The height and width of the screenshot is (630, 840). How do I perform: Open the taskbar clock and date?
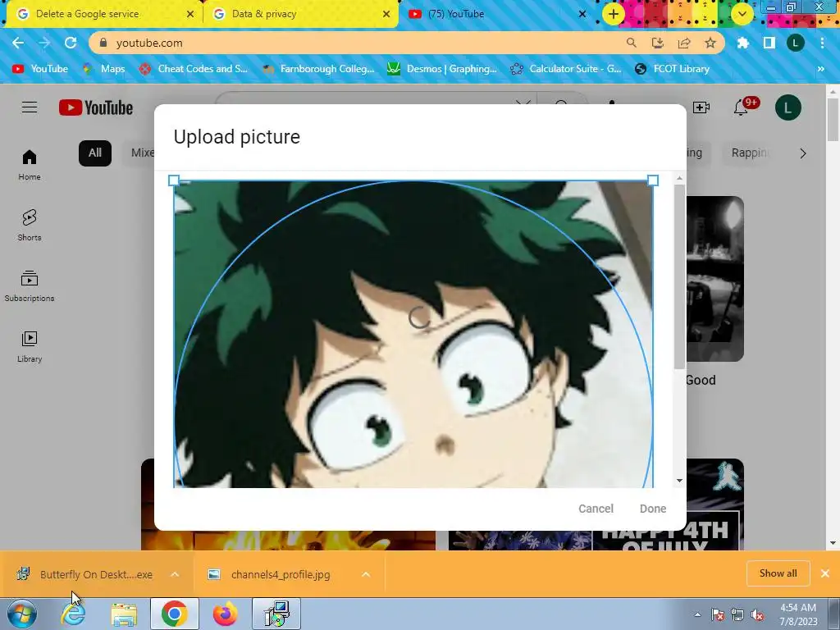[x=798, y=614]
